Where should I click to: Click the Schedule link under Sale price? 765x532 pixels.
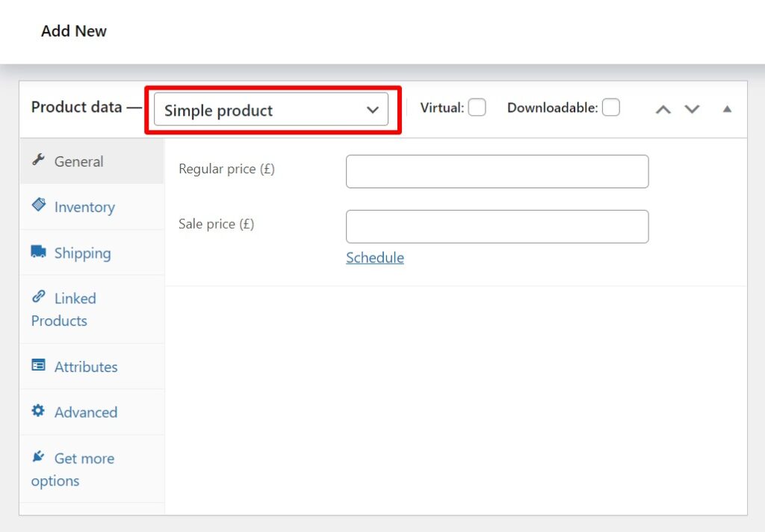(x=374, y=257)
